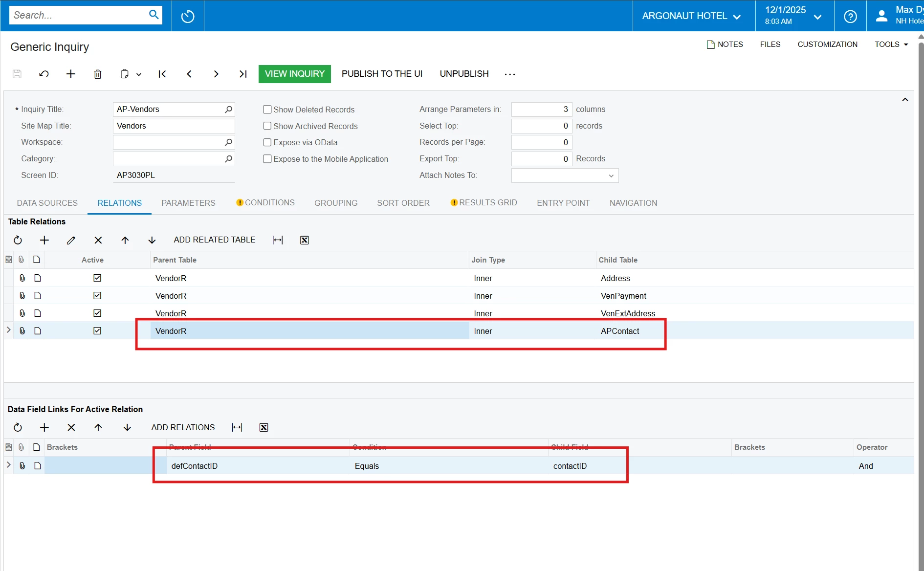Image resolution: width=924 pixels, height=571 pixels.
Task: Click ADD RELATIONS button
Action: click(x=183, y=428)
